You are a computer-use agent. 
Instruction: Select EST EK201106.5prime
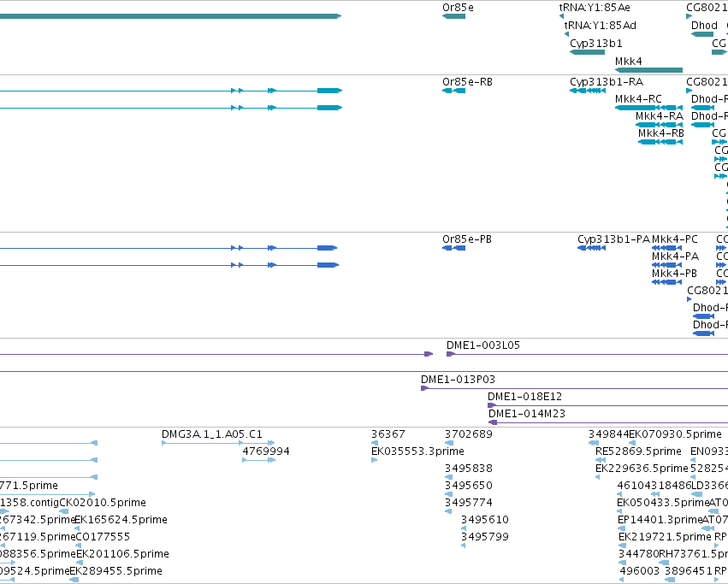point(80,563)
